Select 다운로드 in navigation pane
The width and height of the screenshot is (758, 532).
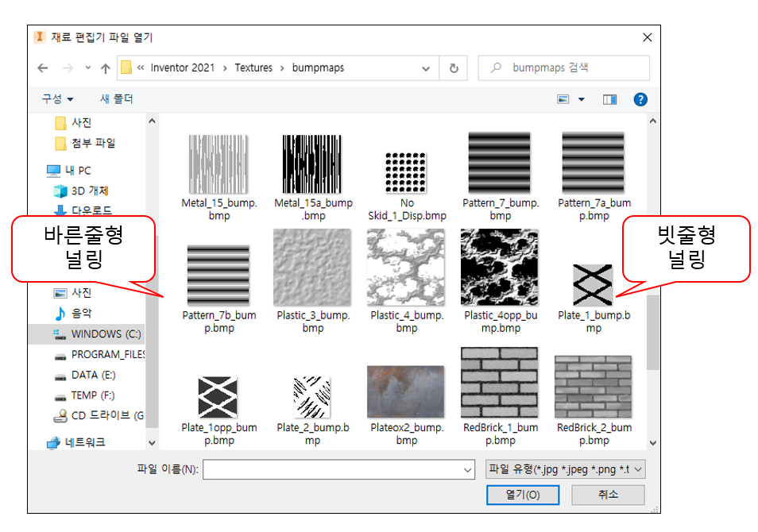coord(82,210)
